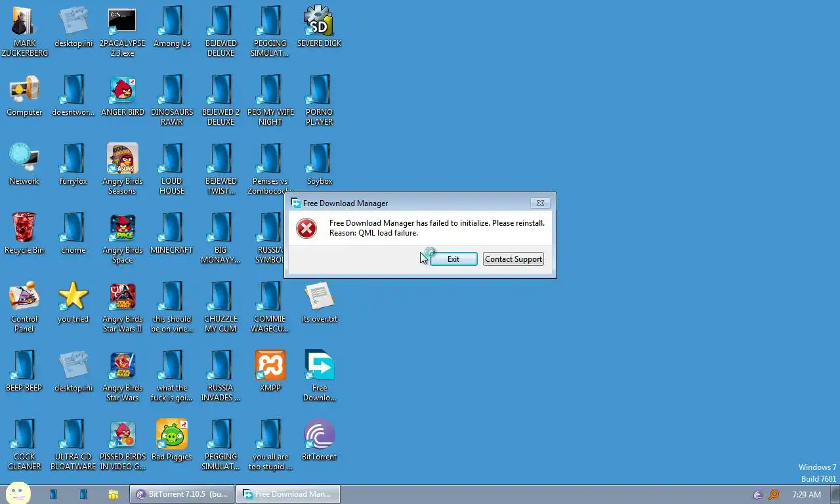Select the MINECRAFT shortcut
This screenshot has width=840, height=504.
pos(172,233)
